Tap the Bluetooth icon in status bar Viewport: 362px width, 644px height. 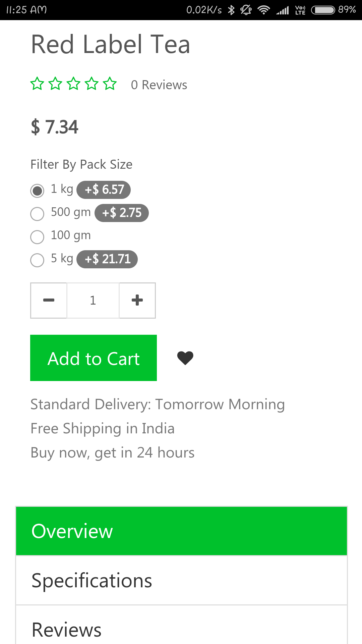(x=231, y=10)
